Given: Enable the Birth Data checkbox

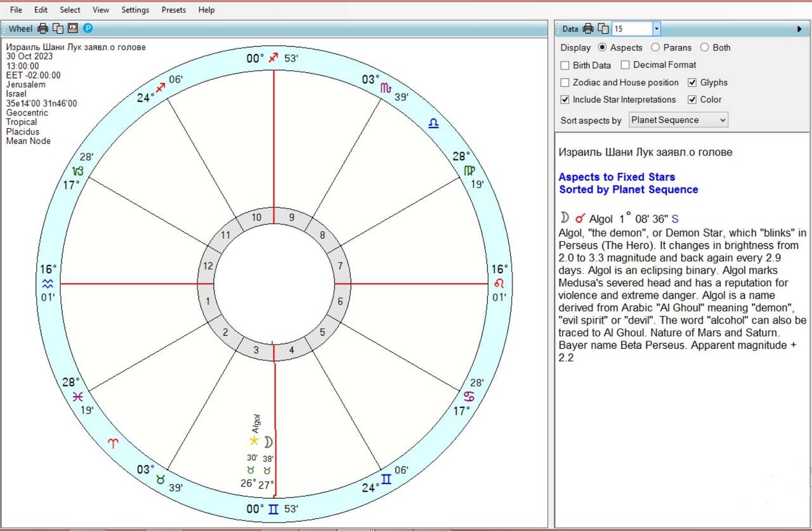Looking at the screenshot, I should click(x=565, y=65).
